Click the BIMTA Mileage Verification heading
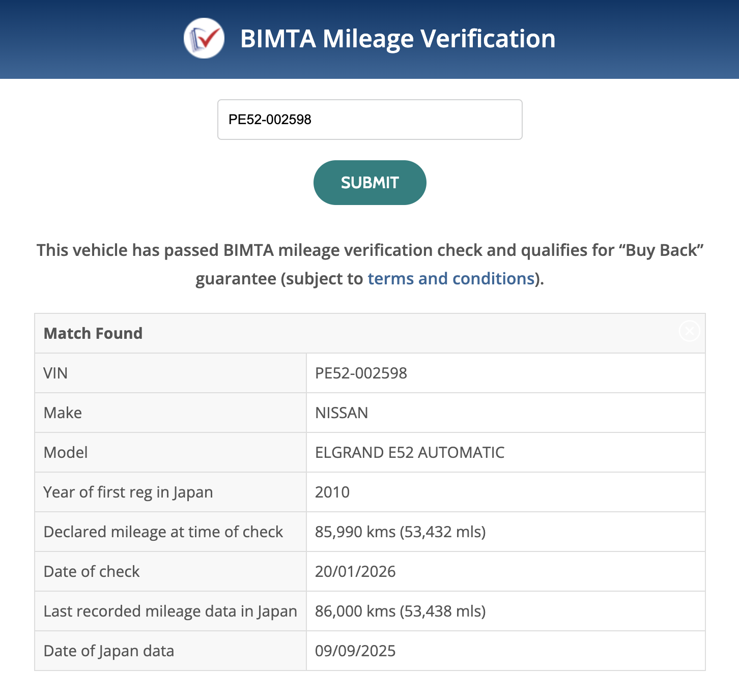This screenshot has width=739, height=700. click(397, 39)
